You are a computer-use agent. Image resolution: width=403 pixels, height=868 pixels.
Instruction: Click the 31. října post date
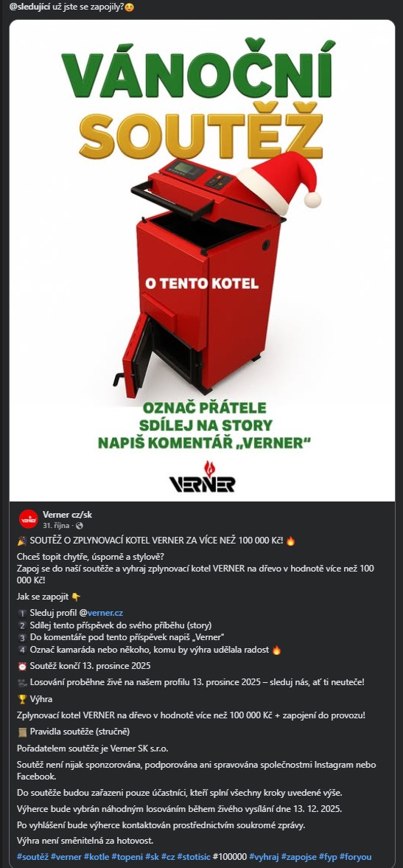[55, 525]
